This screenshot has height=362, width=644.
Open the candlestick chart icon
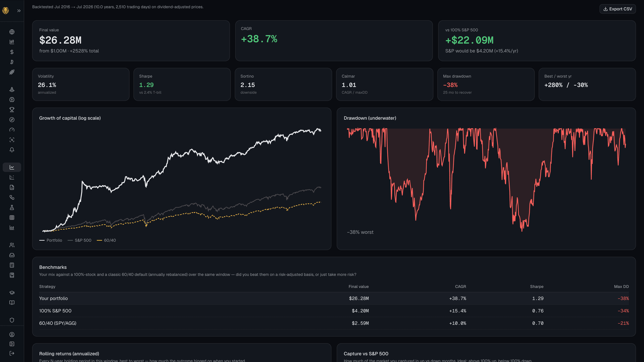click(x=12, y=42)
